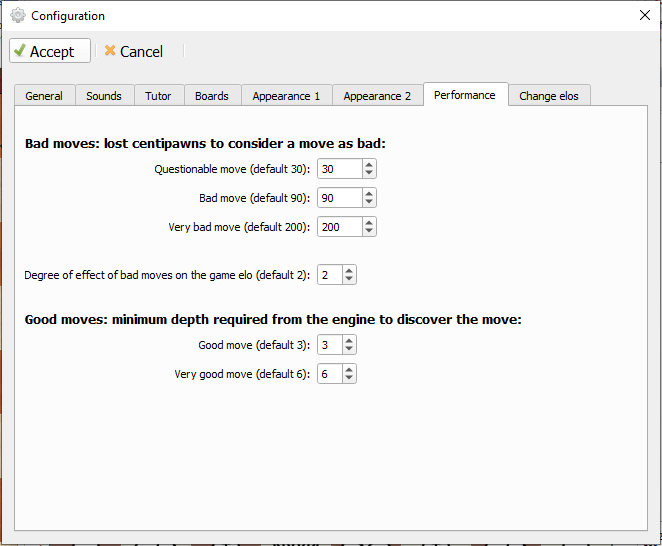Increase the Good move depth
The height and width of the screenshot is (546, 662).
point(349,341)
